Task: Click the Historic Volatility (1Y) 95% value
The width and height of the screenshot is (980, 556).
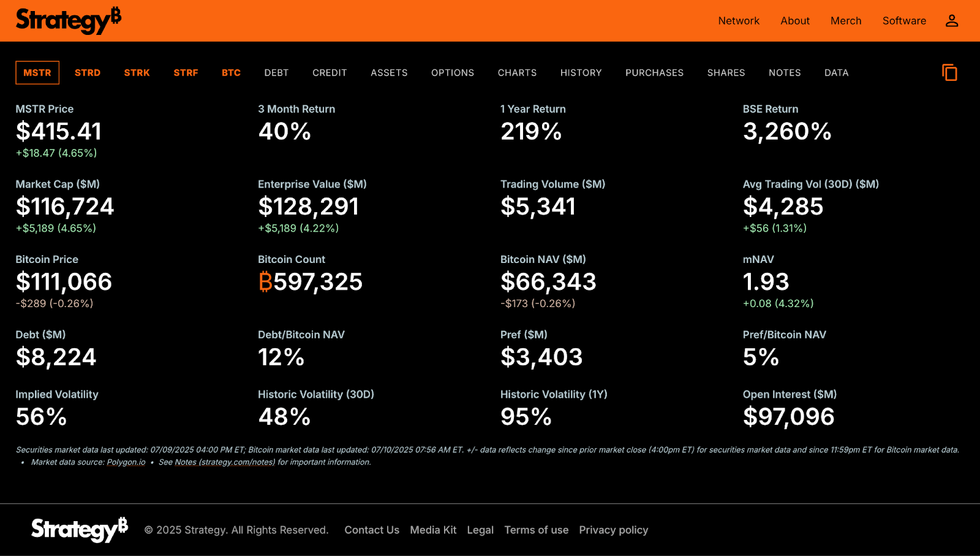Action: (x=526, y=417)
